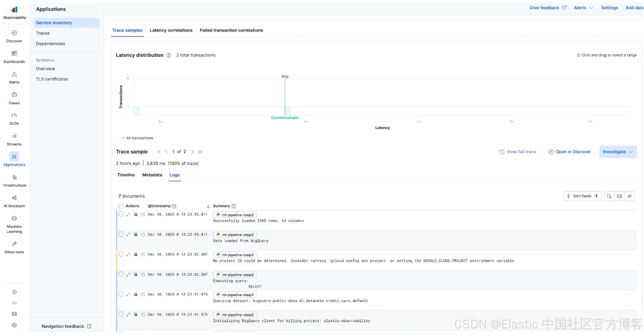Open the Sort fields selector
The height and width of the screenshot is (335, 644).
(x=582, y=196)
